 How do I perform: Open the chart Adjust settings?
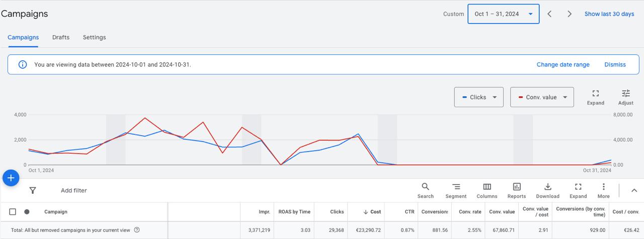click(x=625, y=97)
